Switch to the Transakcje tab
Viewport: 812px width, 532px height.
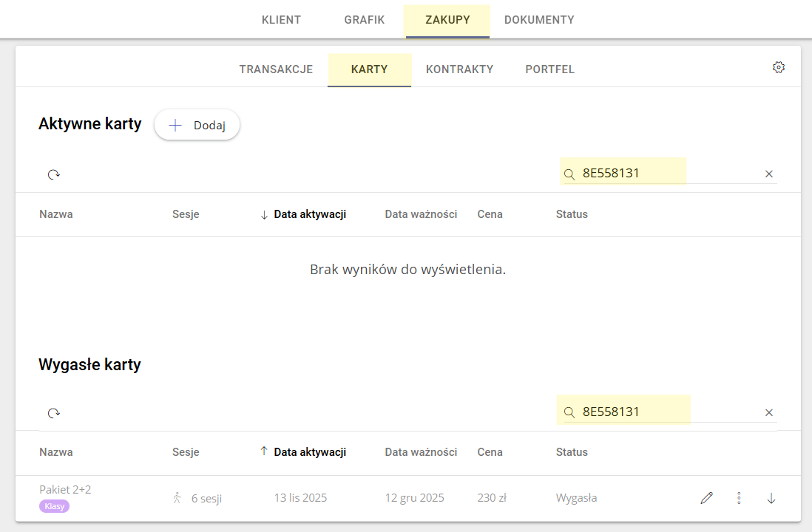click(276, 69)
